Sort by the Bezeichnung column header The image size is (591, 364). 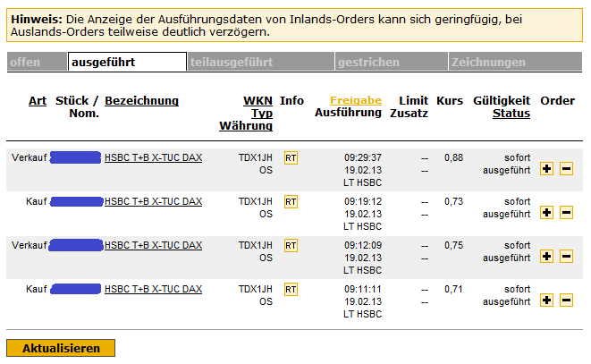(141, 101)
